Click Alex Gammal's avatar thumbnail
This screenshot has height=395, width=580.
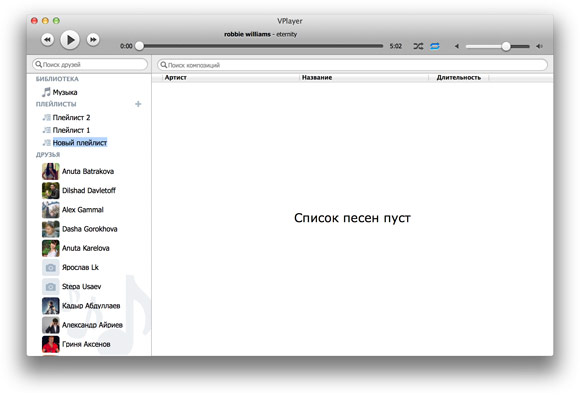pos(51,210)
